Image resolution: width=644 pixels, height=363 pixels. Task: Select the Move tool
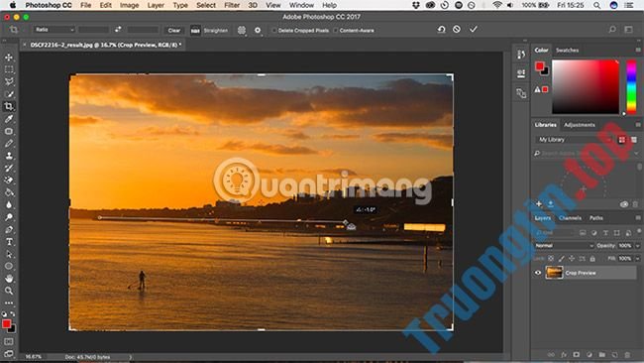(x=9, y=58)
